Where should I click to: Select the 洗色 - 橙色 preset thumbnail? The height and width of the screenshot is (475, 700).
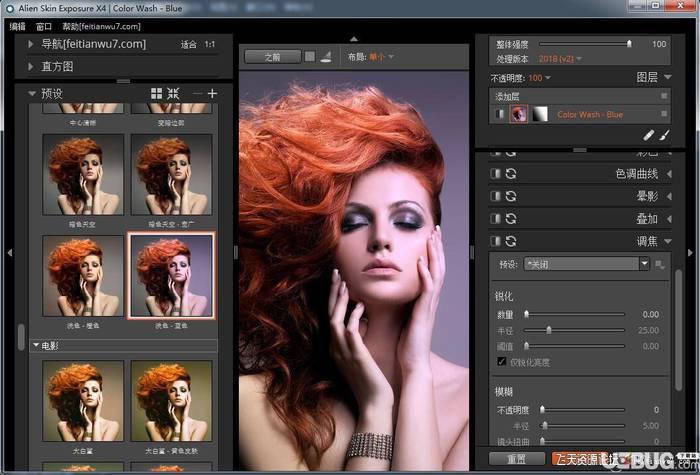pos(83,276)
